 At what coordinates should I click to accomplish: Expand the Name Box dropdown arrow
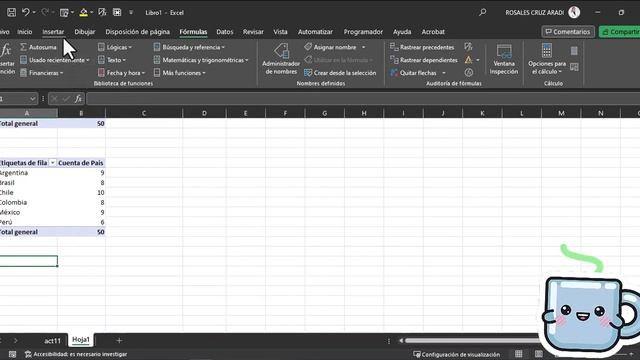coord(32,99)
